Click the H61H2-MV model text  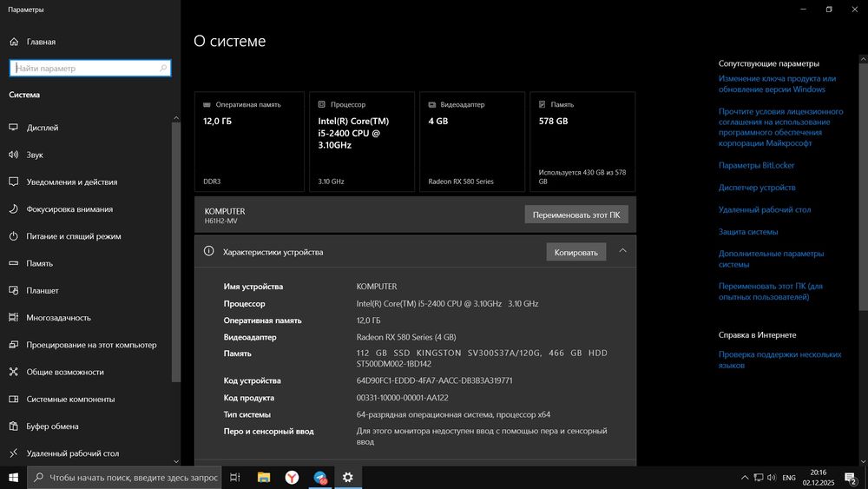pyautogui.click(x=220, y=221)
